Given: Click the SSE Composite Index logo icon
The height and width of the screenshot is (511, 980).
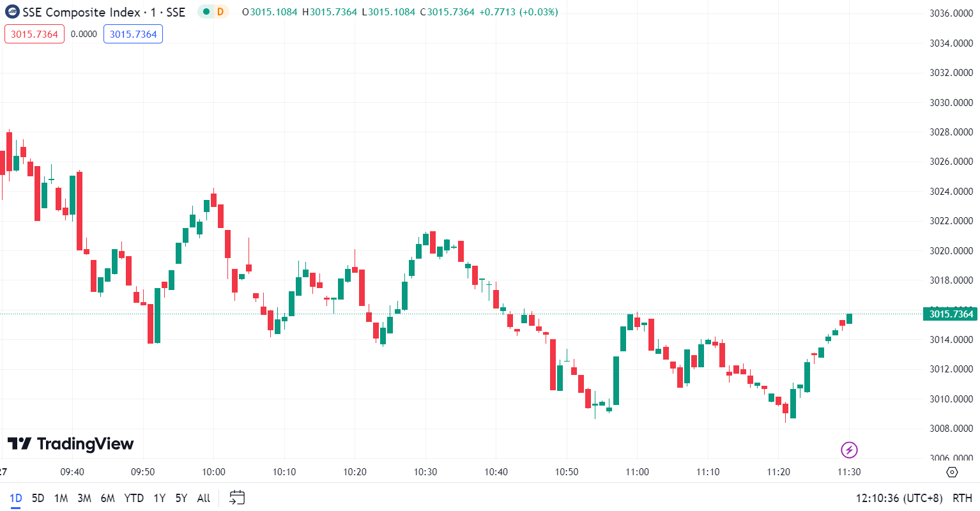Looking at the screenshot, I should tap(11, 12).
